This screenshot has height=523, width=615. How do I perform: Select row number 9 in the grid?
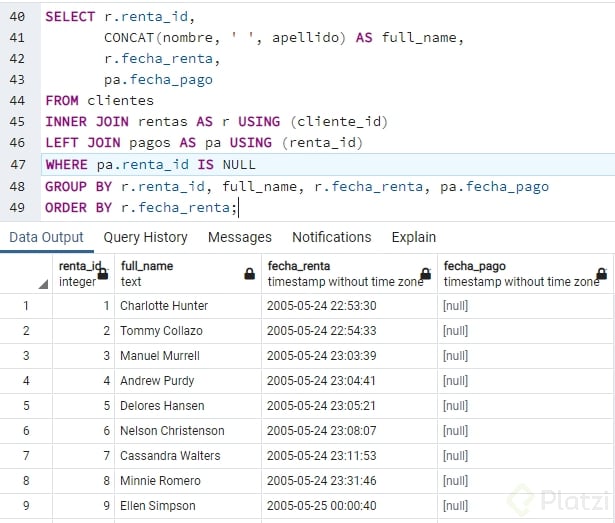click(x=26, y=506)
